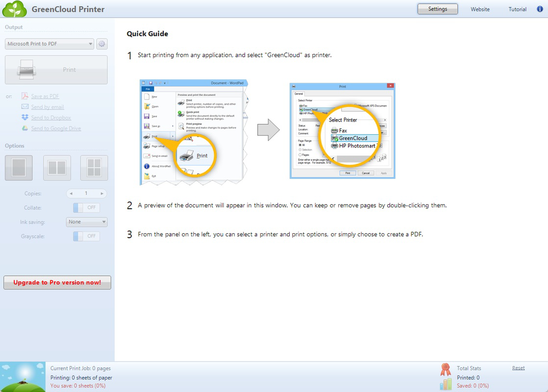
Task: Click the bar chart stats icon
Action: tap(446, 384)
